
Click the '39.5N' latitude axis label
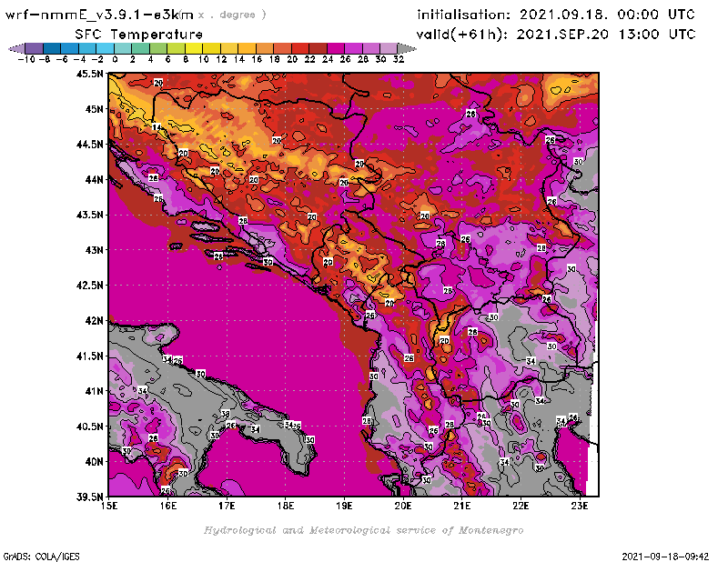89,497
